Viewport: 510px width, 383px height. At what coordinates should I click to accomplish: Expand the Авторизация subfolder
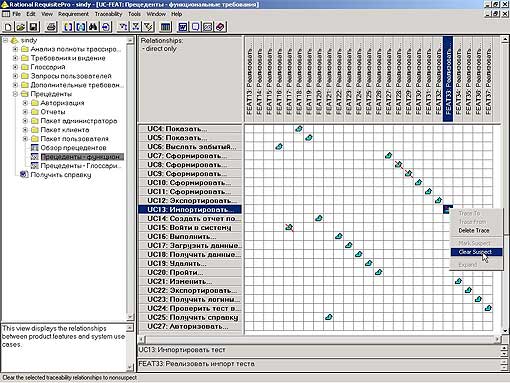click(x=25, y=103)
